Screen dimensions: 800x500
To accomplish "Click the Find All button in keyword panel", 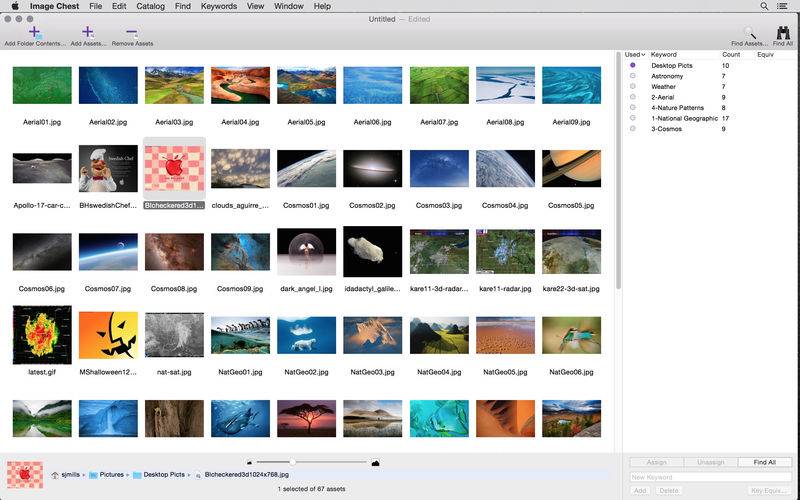I will (x=765, y=462).
